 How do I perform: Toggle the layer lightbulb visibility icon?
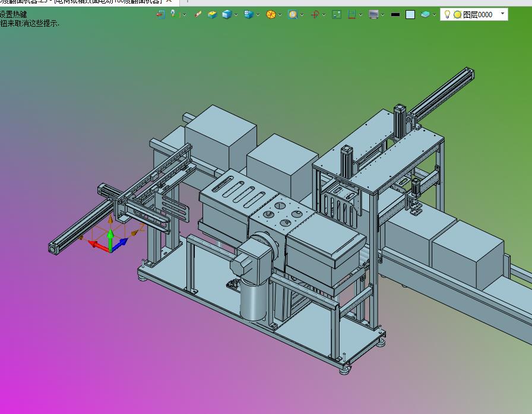(447, 14)
